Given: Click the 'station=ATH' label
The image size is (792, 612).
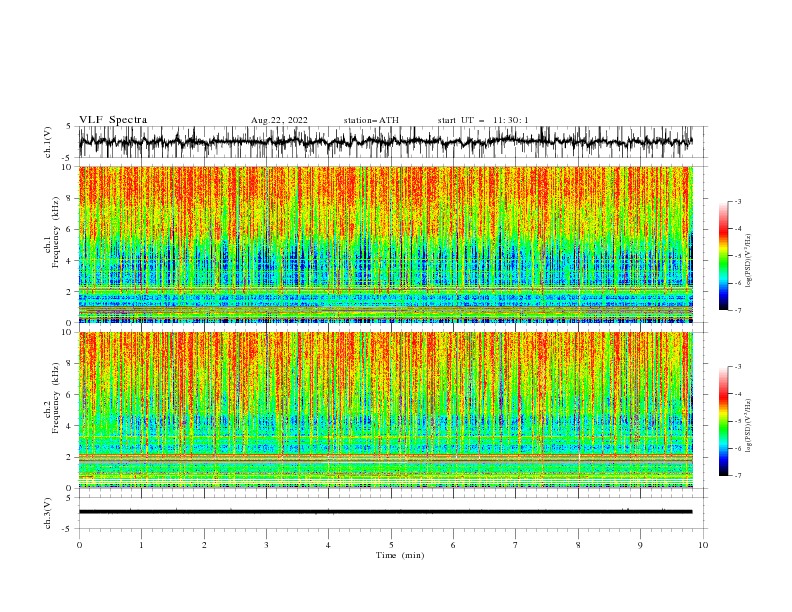Looking at the screenshot, I should 371,120.
